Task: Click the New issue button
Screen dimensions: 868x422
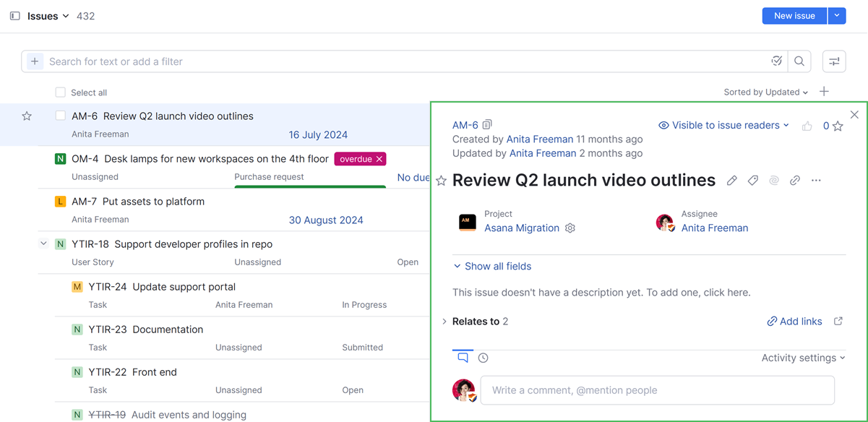Action: (794, 15)
